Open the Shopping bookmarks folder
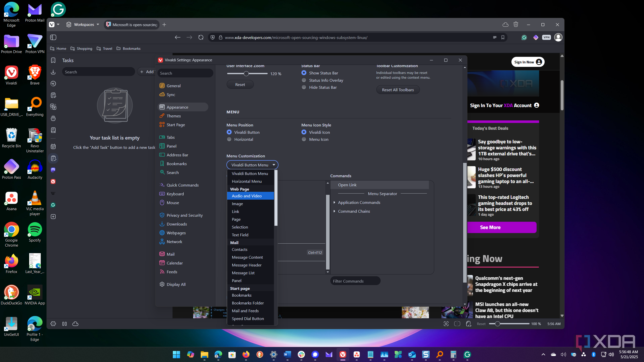 click(81, 49)
